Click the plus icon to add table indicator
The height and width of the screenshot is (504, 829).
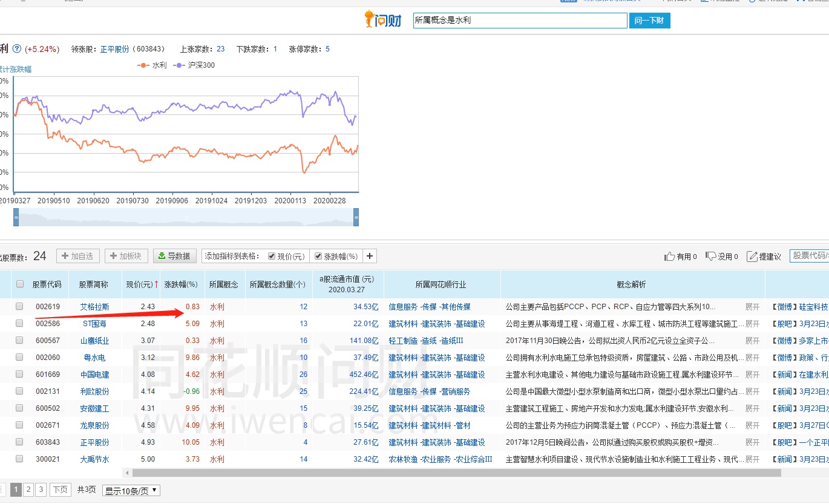[369, 255]
